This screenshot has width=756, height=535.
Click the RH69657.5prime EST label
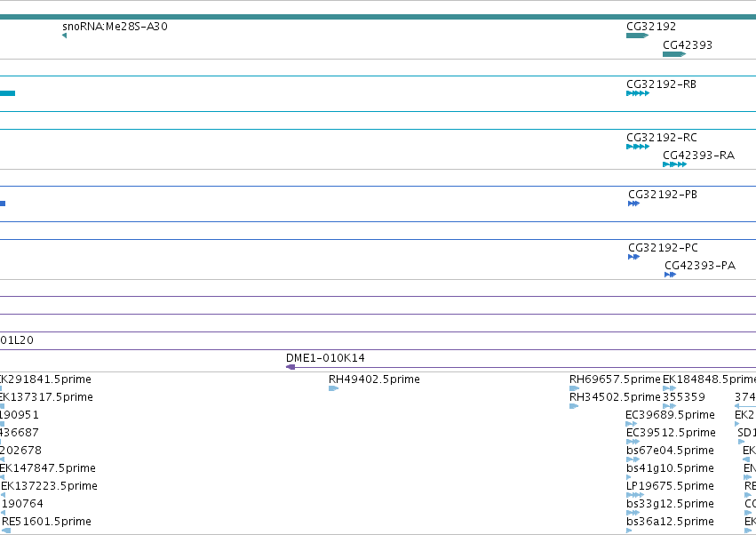pyautogui.click(x=615, y=379)
